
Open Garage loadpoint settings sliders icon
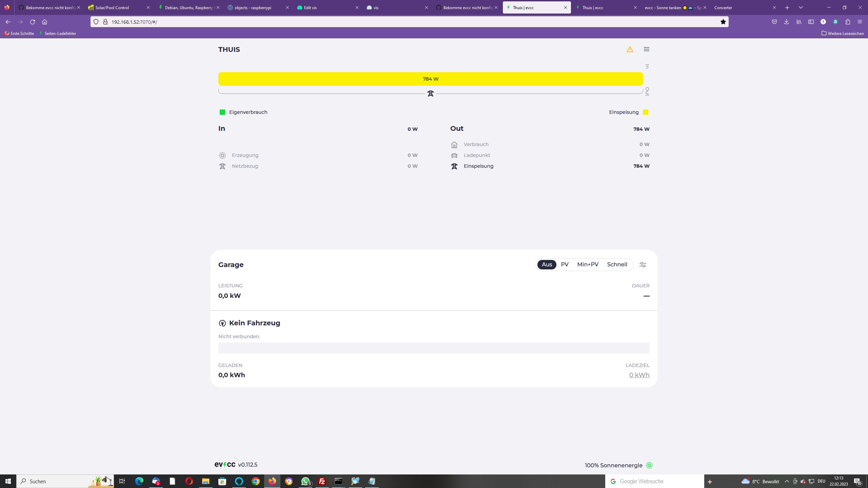[643, 265]
